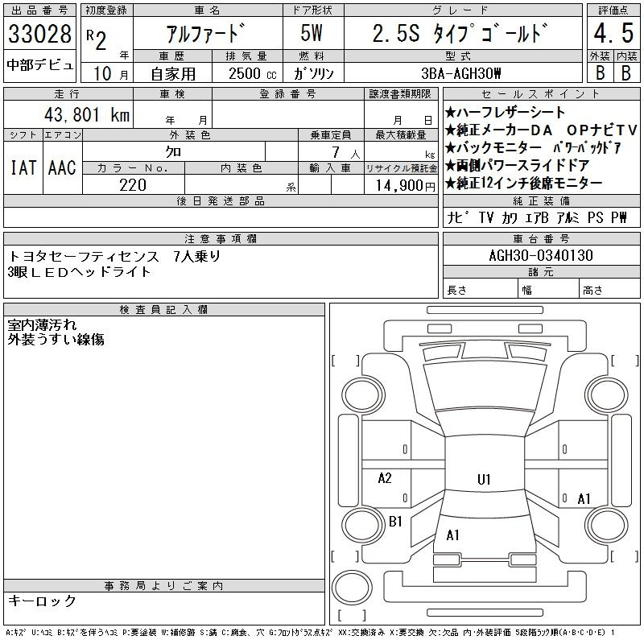Click the AAC air conditioner cell

(63, 167)
